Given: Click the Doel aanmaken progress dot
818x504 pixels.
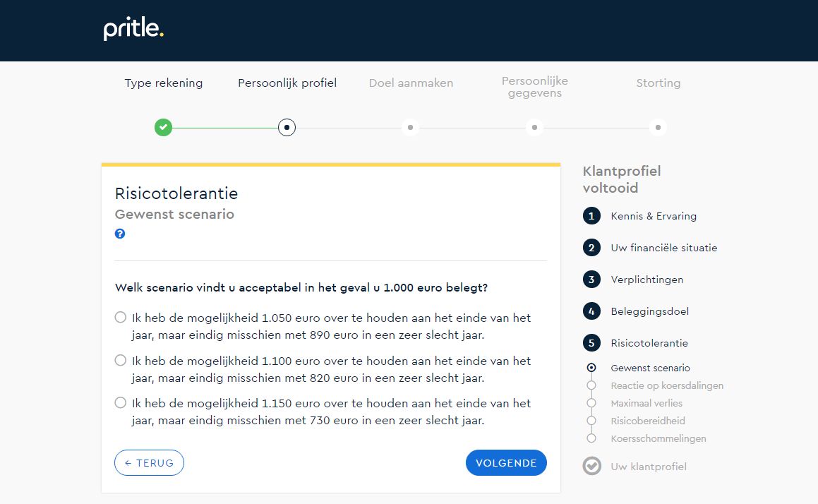Looking at the screenshot, I should 410,128.
